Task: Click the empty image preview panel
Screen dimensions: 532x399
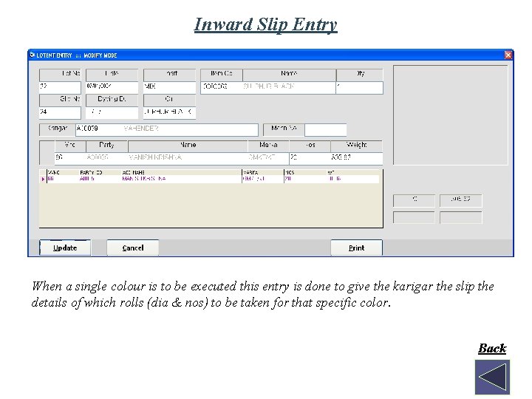Action: [451, 115]
